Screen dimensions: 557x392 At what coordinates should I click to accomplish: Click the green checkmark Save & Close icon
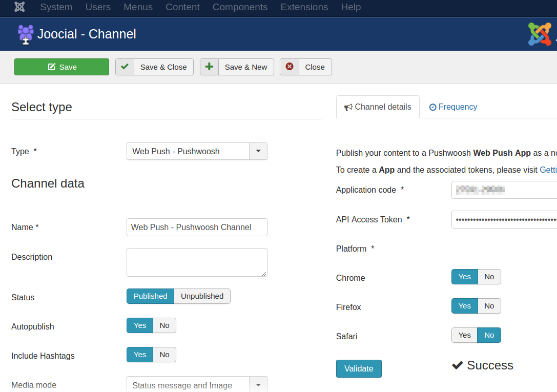tap(125, 67)
